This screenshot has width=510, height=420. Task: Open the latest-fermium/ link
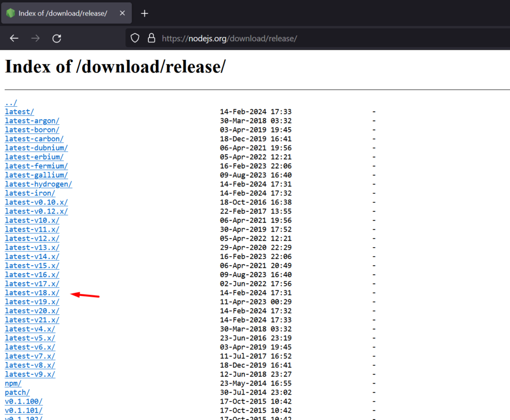click(x=36, y=166)
